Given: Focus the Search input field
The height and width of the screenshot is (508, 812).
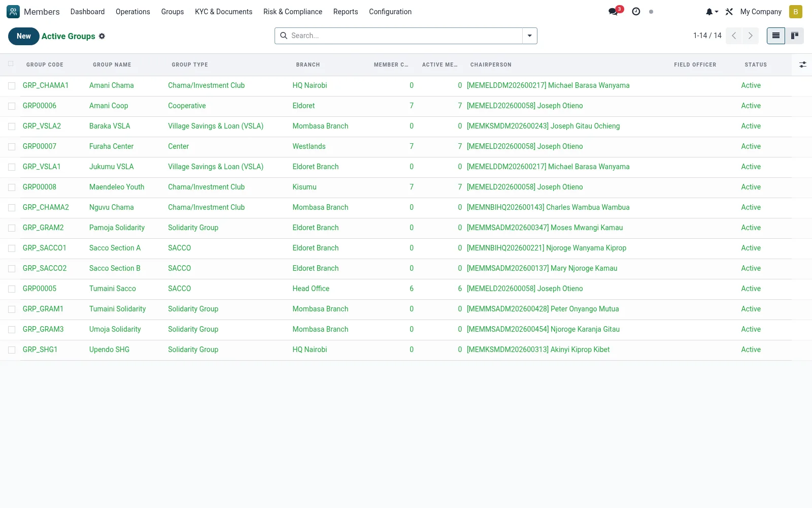Looking at the screenshot, I should (405, 36).
